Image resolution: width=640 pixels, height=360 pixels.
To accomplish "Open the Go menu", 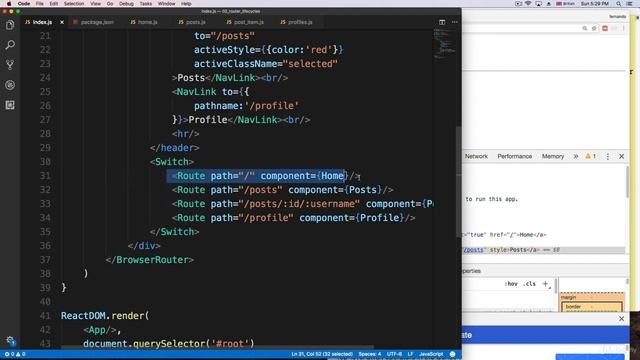I will [x=110, y=4].
